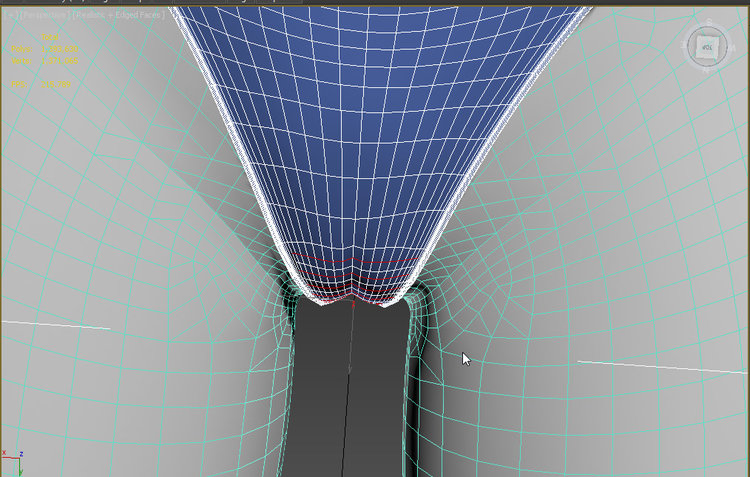
Task: Click the ViewCube's top face
Action: [x=707, y=46]
